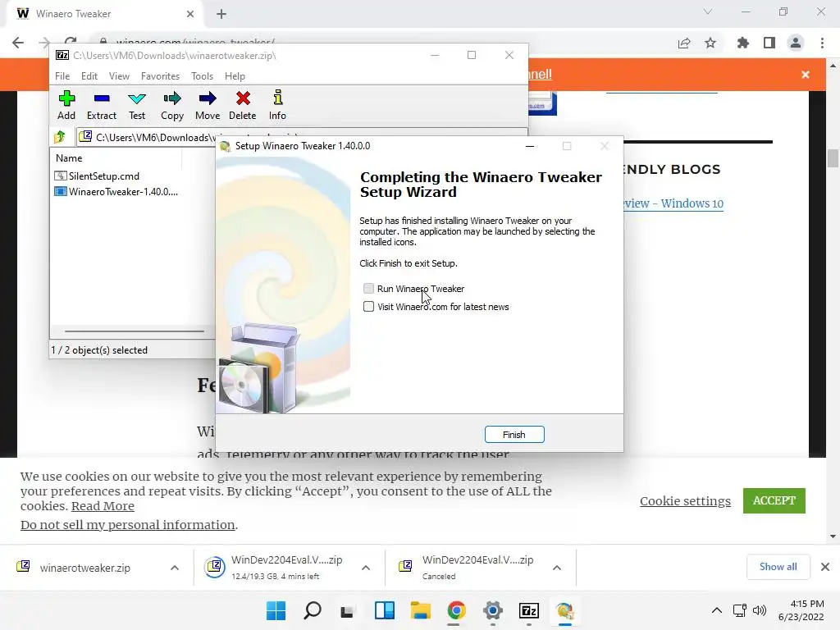Open the Edit menu in 7-Zip
Image resolution: width=840 pixels, height=630 pixels.
coord(89,76)
